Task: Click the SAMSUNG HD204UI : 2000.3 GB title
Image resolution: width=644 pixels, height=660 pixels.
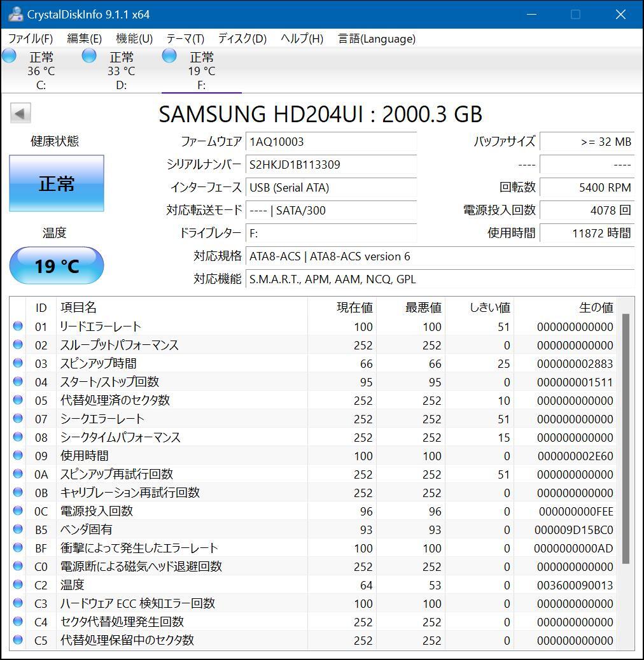Action: pyautogui.click(x=320, y=114)
